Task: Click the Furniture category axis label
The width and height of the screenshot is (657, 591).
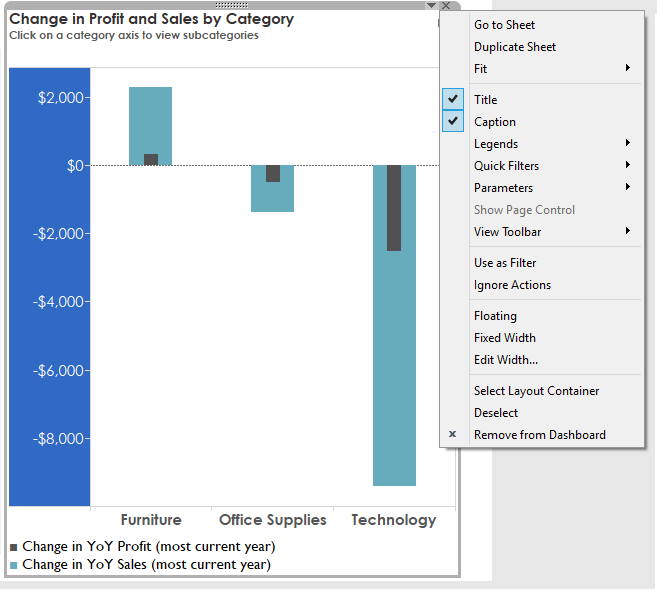Action: tap(151, 520)
